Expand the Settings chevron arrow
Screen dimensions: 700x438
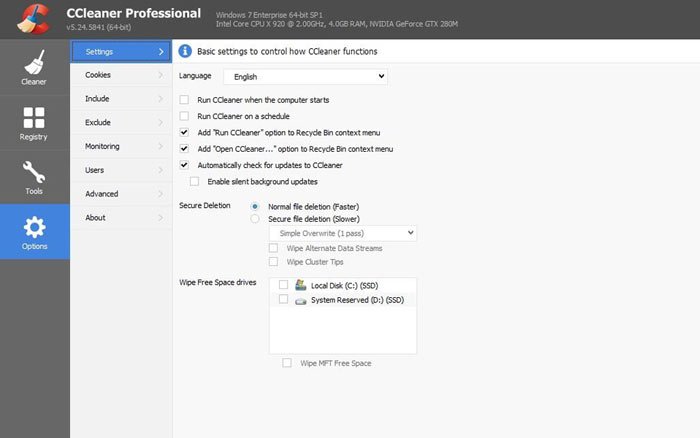(x=161, y=52)
